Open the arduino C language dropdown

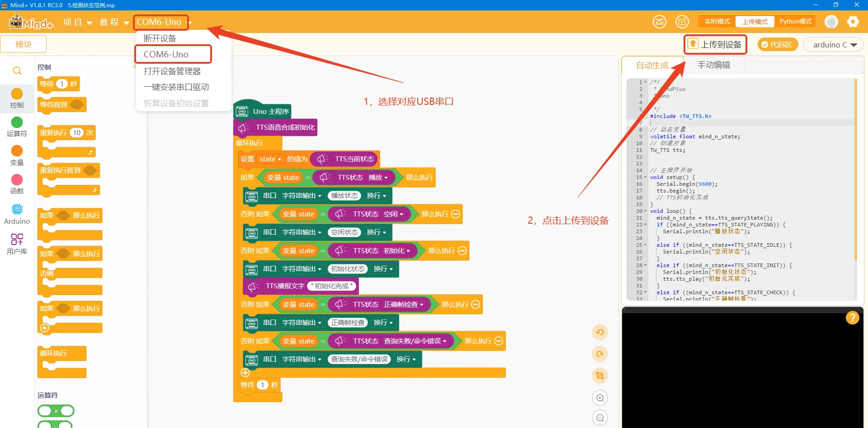coord(834,45)
